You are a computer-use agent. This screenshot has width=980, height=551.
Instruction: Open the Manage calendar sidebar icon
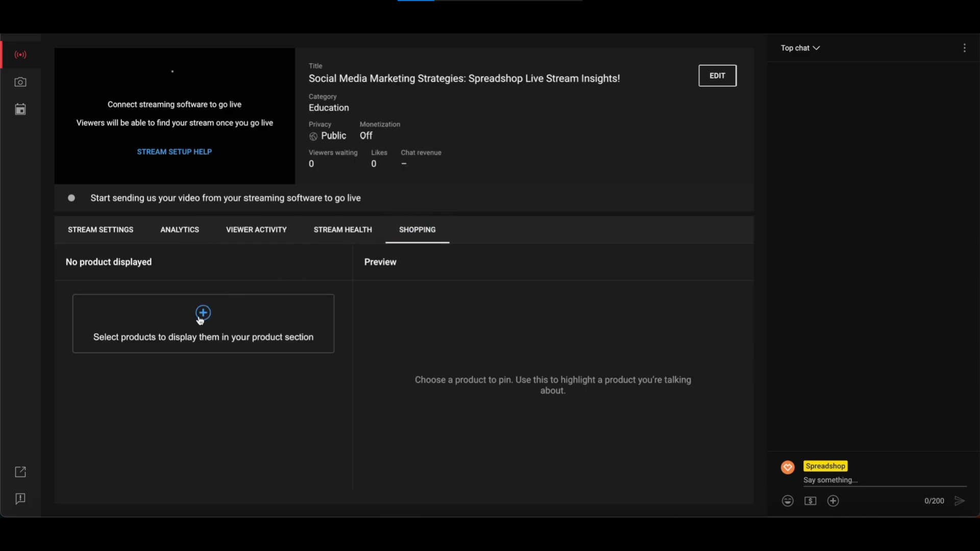20,110
